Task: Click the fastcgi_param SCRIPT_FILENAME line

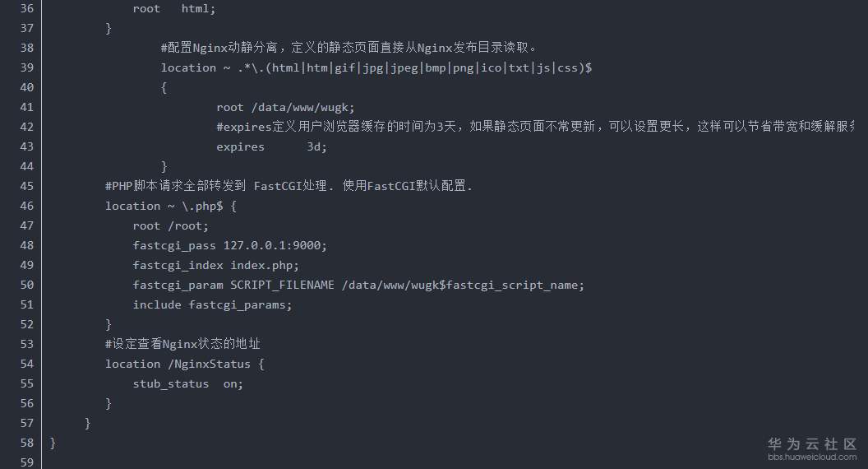Action: [x=358, y=285]
